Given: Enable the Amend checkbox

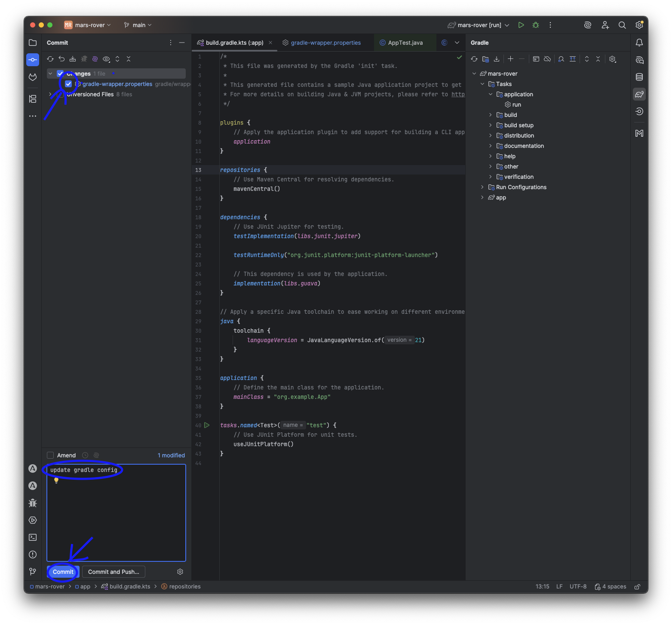Looking at the screenshot, I should [x=50, y=455].
